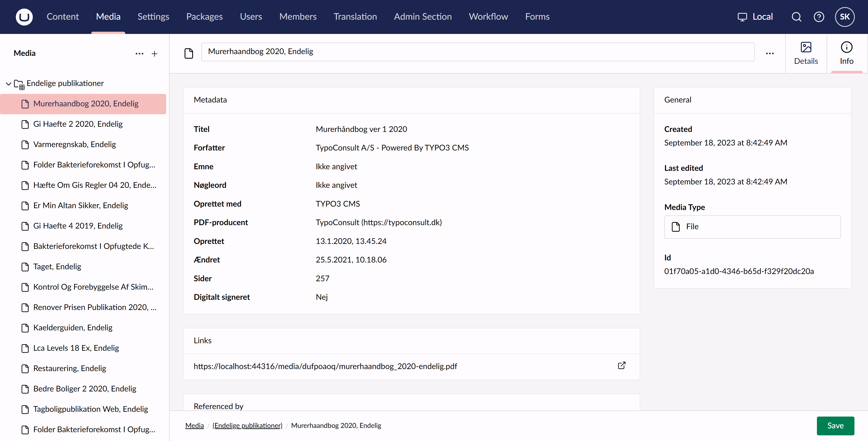Click the plus icon to create media

click(x=154, y=53)
